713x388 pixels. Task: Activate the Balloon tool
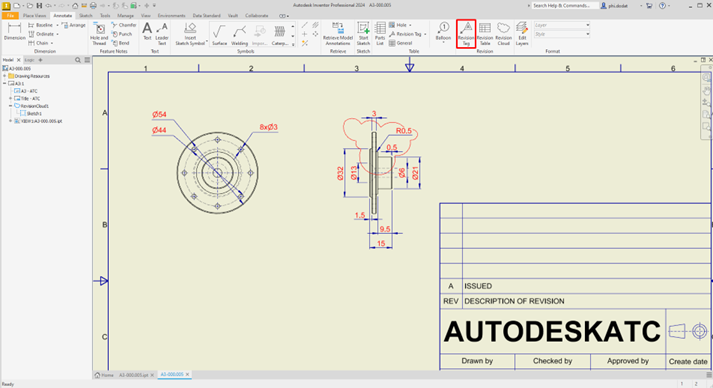tap(443, 32)
